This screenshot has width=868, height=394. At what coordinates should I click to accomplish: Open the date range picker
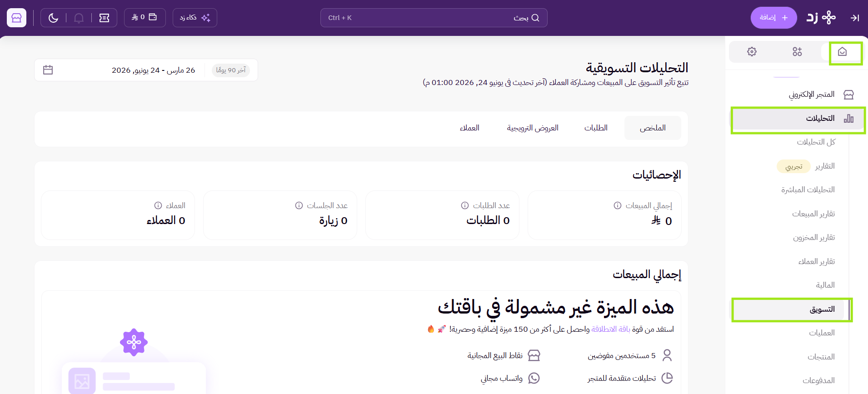(x=146, y=70)
